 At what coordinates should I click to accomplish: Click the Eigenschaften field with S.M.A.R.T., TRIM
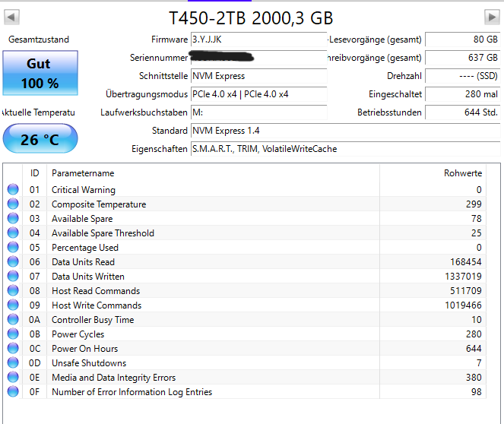(x=346, y=149)
